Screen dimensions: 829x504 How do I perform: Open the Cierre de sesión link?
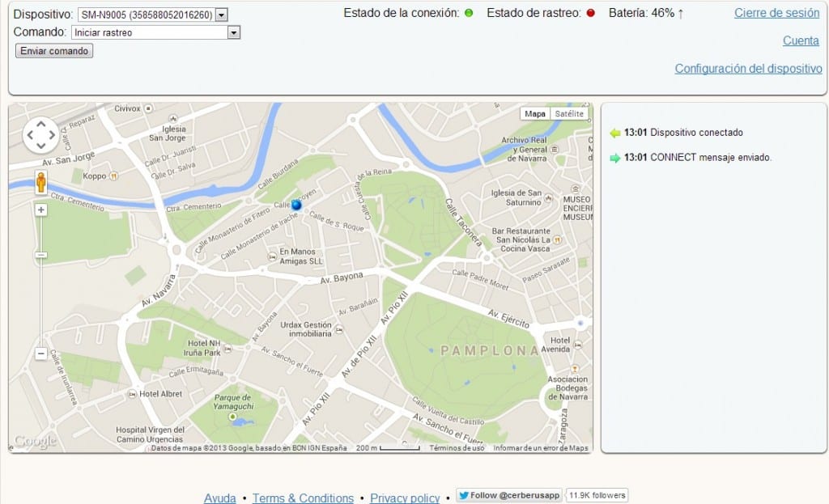pyautogui.click(x=776, y=13)
